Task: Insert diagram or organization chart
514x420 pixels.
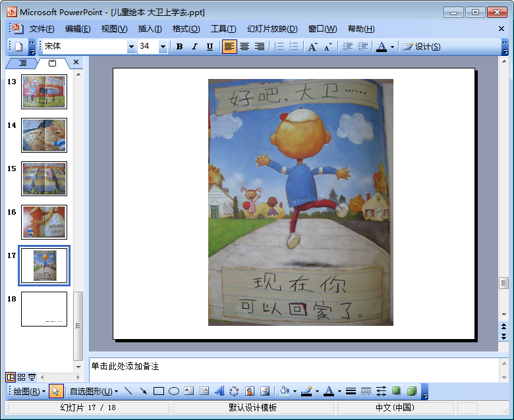Action: click(x=234, y=391)
